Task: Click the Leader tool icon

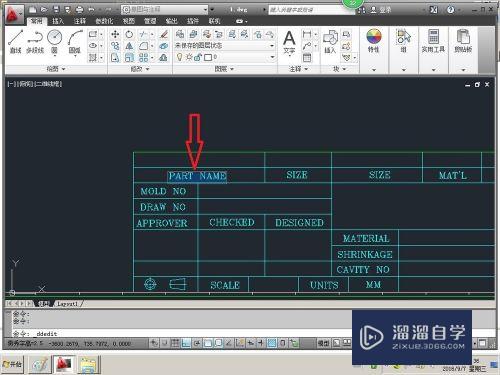Action: (307, 46)
